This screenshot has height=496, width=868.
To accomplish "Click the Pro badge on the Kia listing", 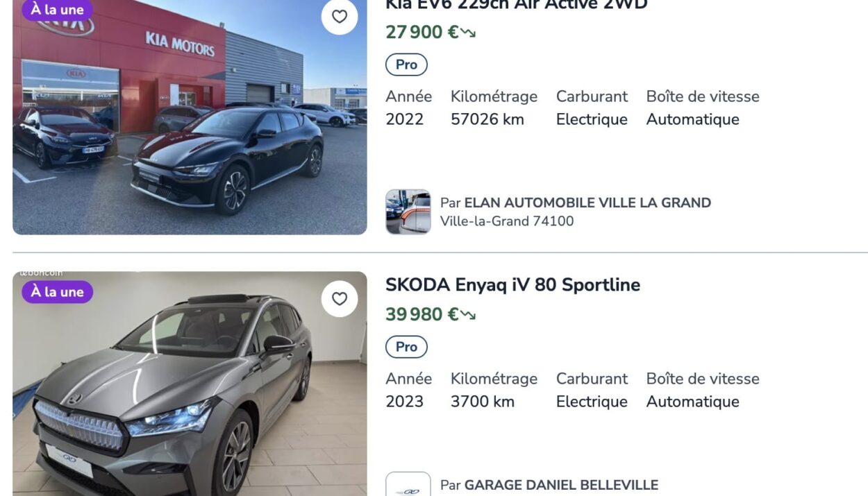I will [406, 65].
